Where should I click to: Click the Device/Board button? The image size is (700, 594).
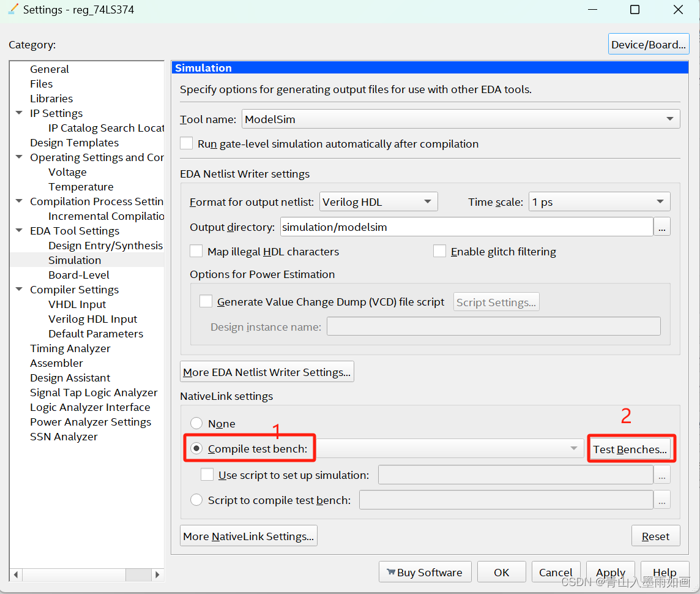[x=648, y=44]
